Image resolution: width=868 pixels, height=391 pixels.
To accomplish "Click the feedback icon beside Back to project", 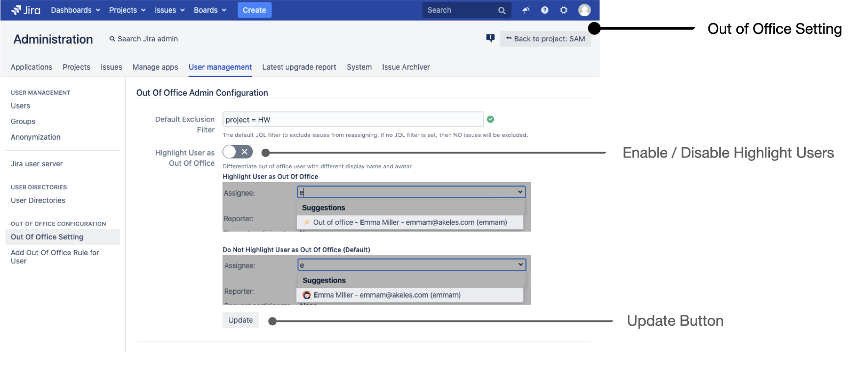I will click(x=490, y=38).
